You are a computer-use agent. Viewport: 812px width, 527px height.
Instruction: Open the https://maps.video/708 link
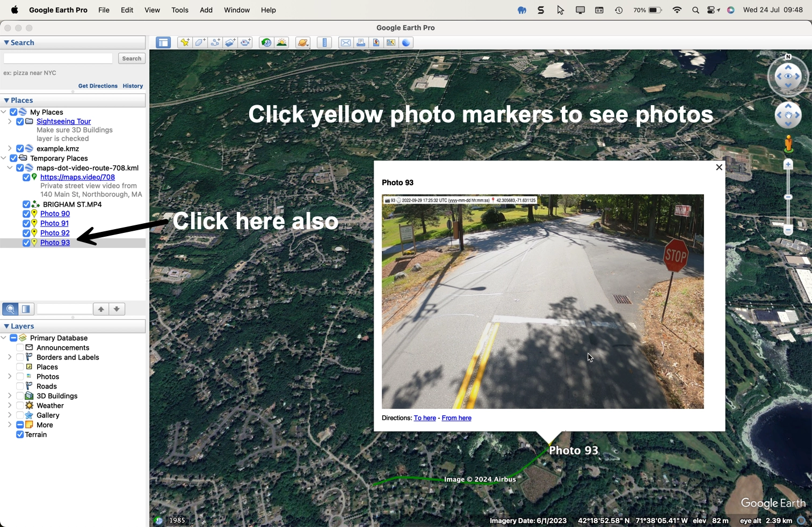click(77, 177)
